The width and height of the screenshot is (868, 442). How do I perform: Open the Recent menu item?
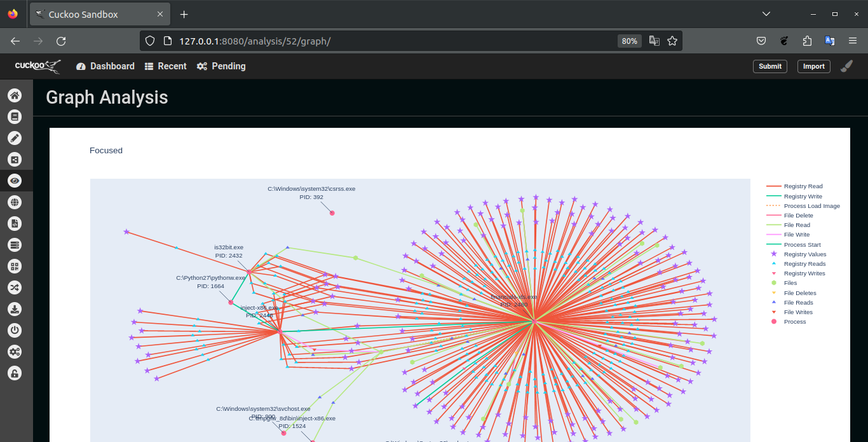(x=166, y=66)
